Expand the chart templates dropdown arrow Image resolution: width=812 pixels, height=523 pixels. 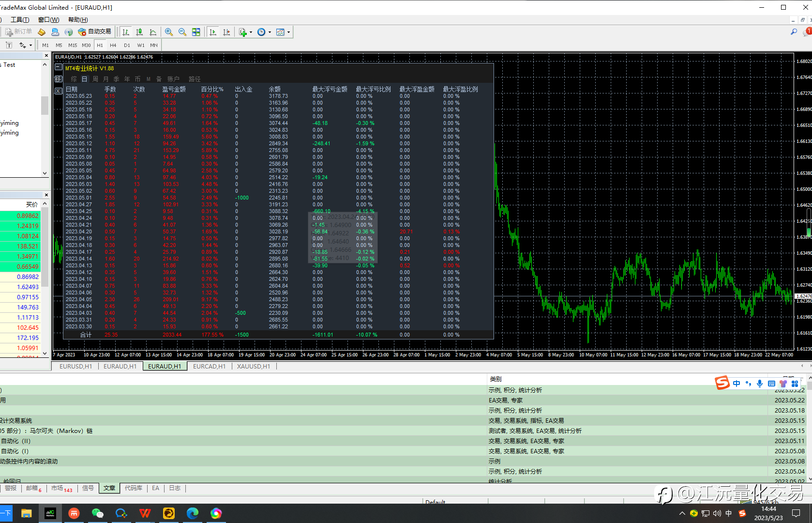(288, 32)
